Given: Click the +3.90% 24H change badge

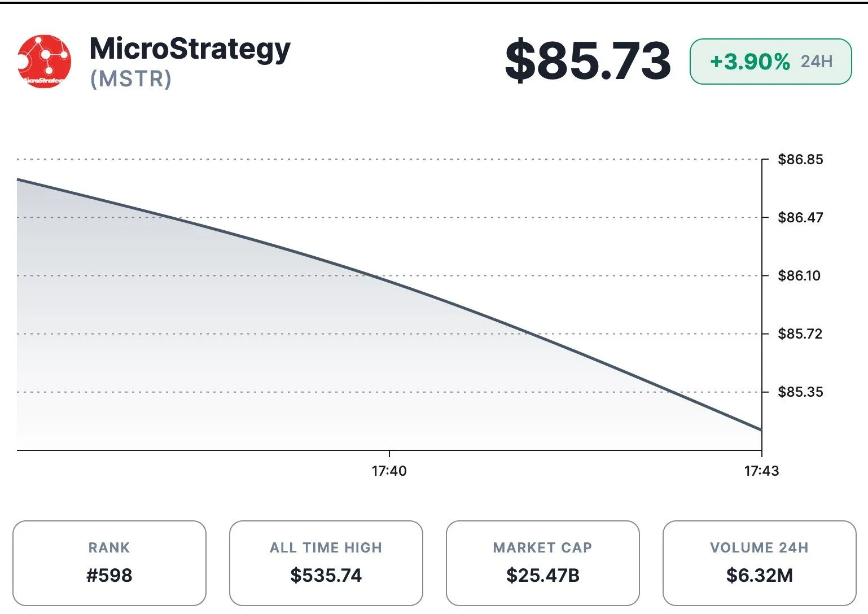Looking at the screenshot, I should 770,62.
